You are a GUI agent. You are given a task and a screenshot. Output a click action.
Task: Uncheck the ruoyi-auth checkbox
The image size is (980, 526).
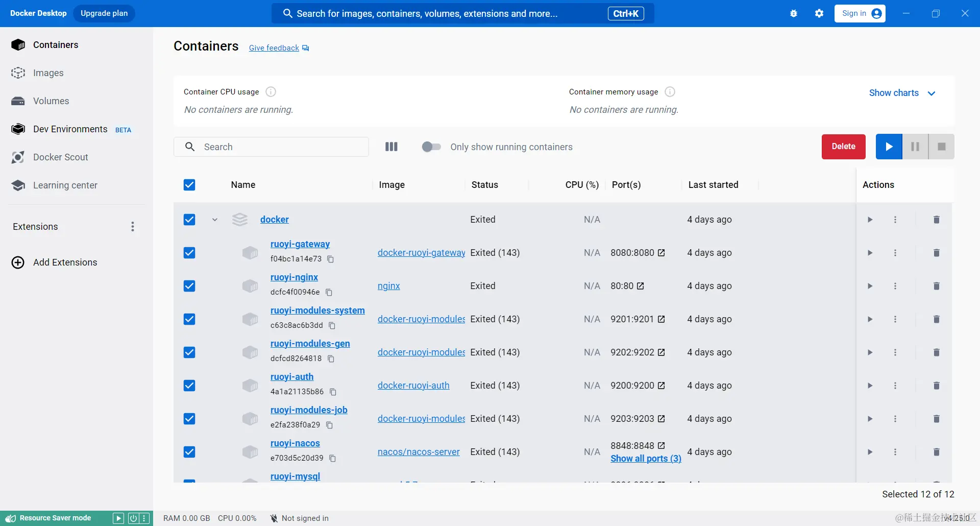point(189,386)
